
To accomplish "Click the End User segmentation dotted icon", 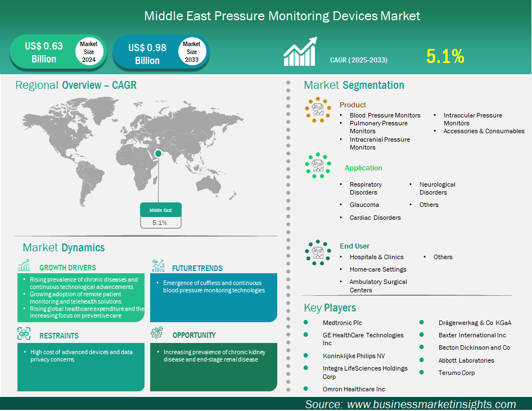I will click(318, 252).
